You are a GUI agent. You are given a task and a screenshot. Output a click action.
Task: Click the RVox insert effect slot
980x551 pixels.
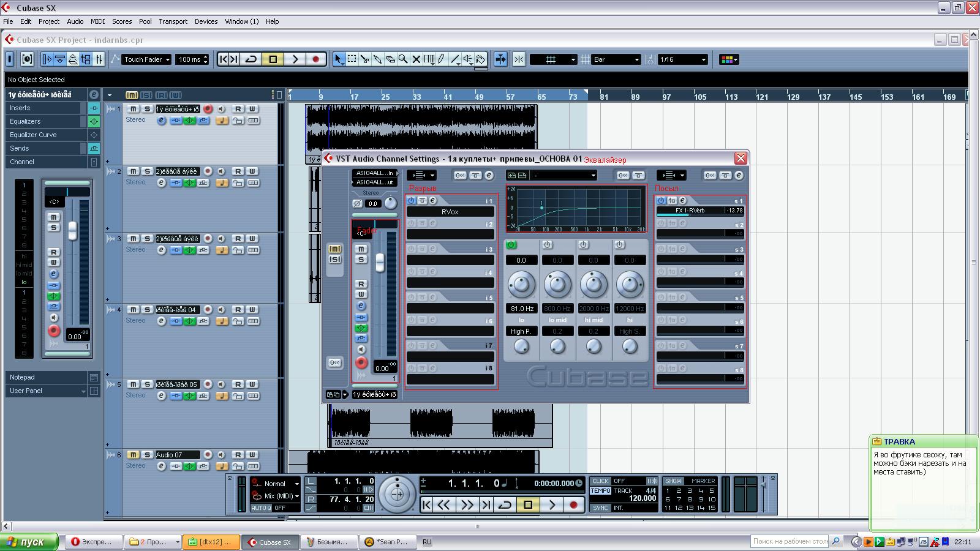(x=450, y=212)
